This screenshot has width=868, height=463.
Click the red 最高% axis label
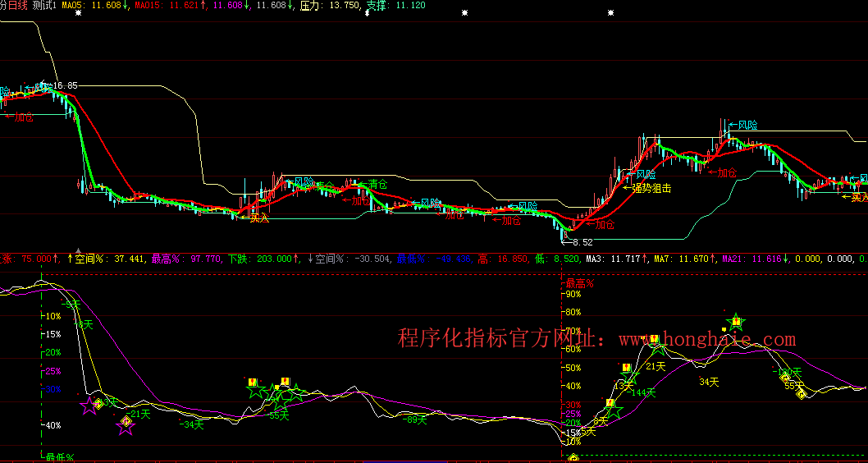(579, 284)
